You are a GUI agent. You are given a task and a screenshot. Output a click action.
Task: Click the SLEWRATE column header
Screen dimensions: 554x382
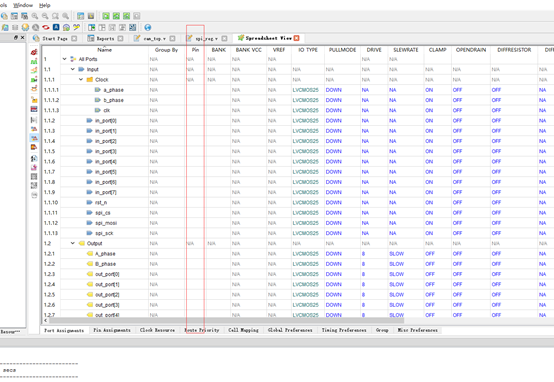[x=406, y=50]
